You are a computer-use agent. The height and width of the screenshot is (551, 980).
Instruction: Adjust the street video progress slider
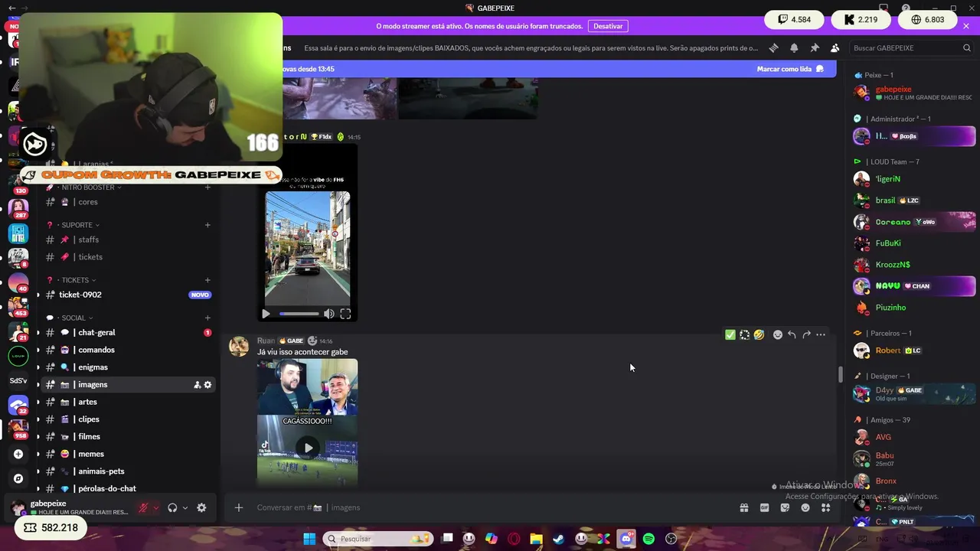[299, 314]
